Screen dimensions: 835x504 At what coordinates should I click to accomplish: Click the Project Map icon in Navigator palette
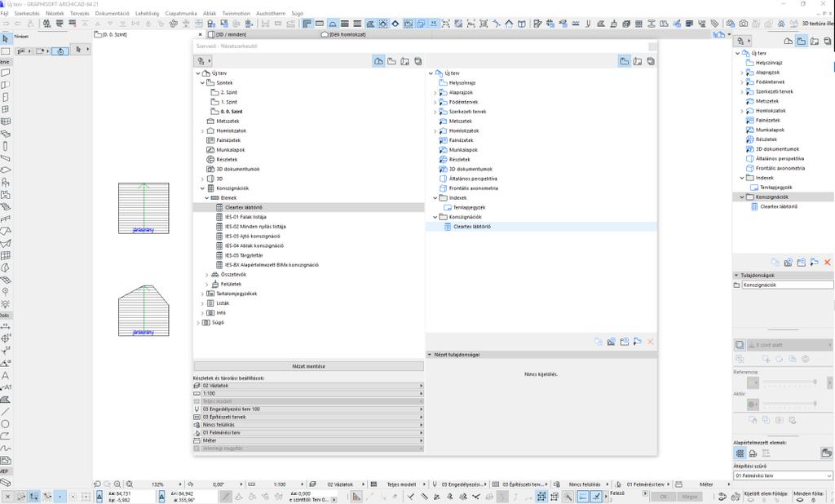[789, 41]
